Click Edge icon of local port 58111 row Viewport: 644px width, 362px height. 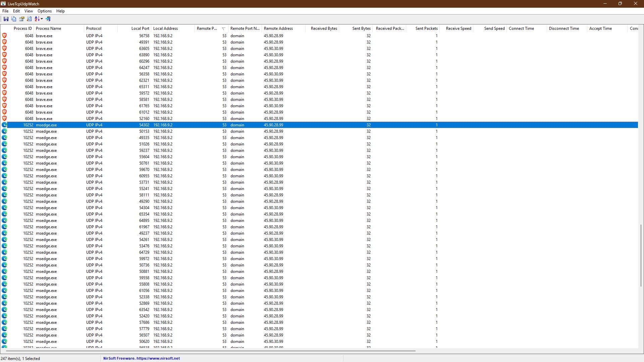pos(4,195)
